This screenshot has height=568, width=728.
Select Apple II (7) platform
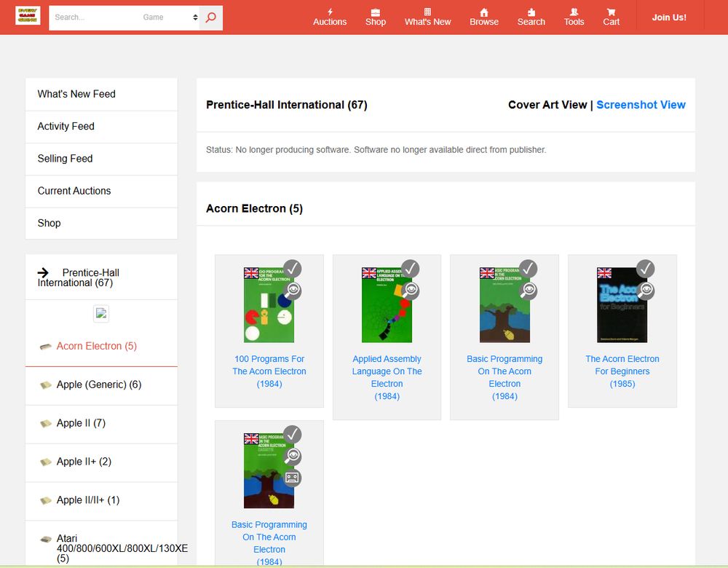pyautogui.click(x=81, y=423)
